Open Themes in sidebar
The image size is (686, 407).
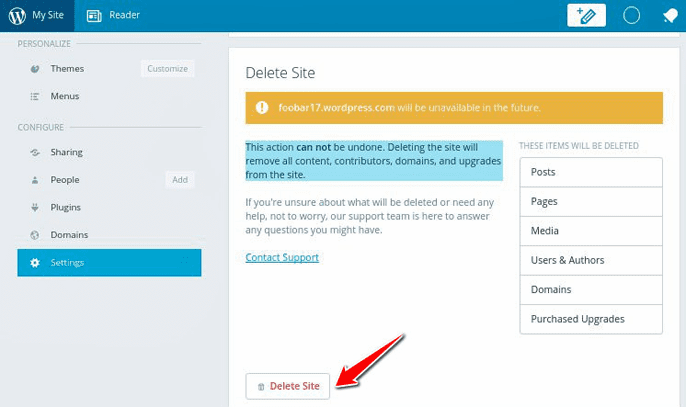pyautogui.click(x=67, y=69)
